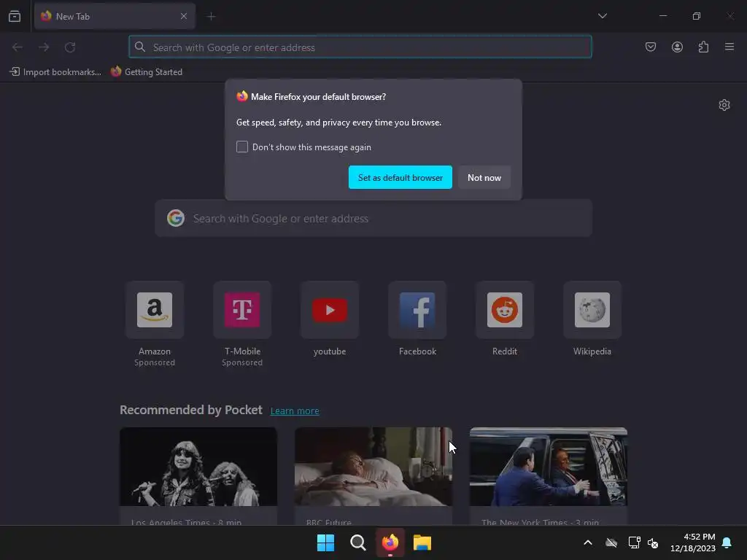This screenshot has height=560, width=747.
Task: Open the muted volume tray icon
Action: pos(653,542)
